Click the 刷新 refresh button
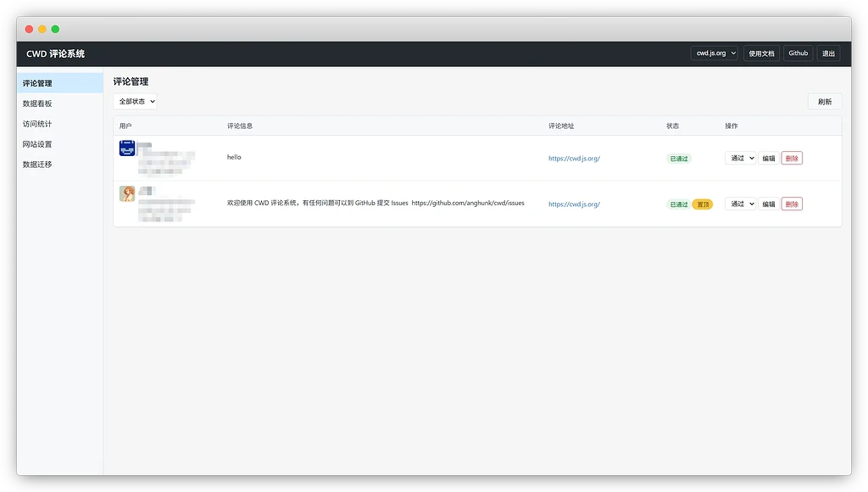 pos(825,102)
